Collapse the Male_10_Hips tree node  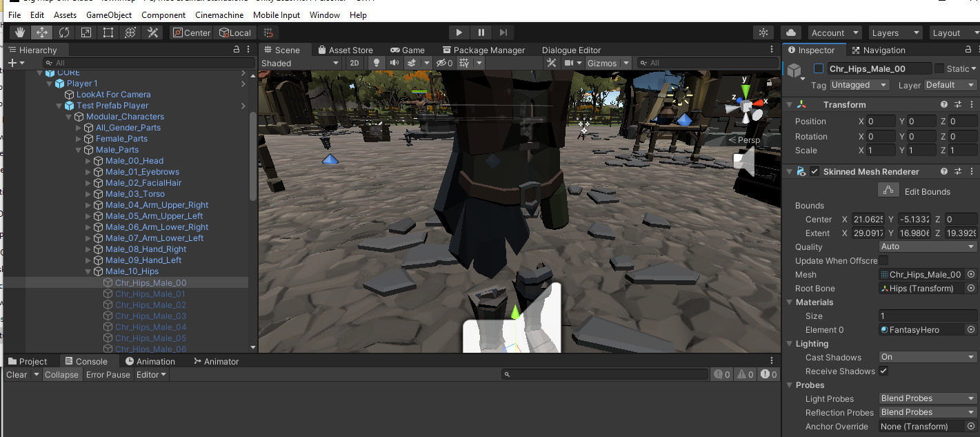coord(98,271)
